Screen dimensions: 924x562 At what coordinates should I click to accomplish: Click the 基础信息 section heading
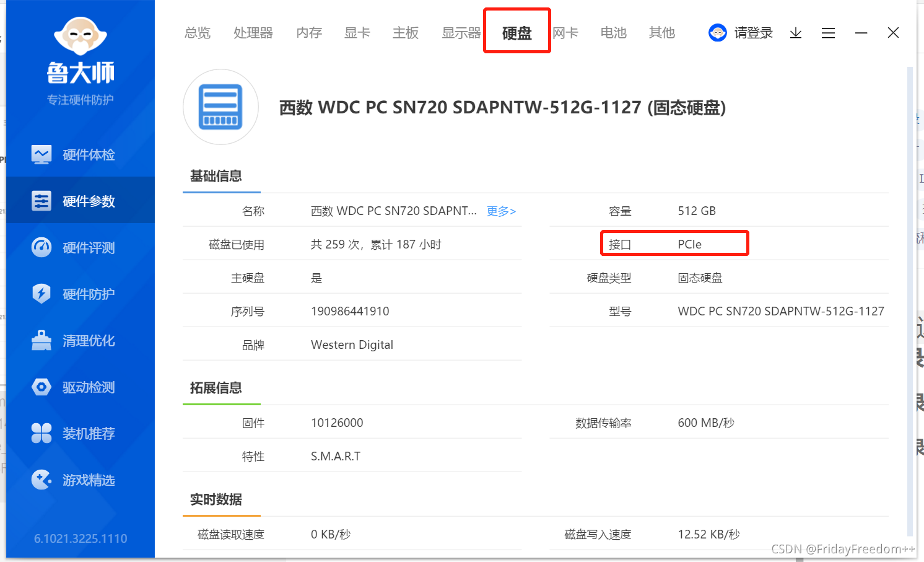point(216,176)
